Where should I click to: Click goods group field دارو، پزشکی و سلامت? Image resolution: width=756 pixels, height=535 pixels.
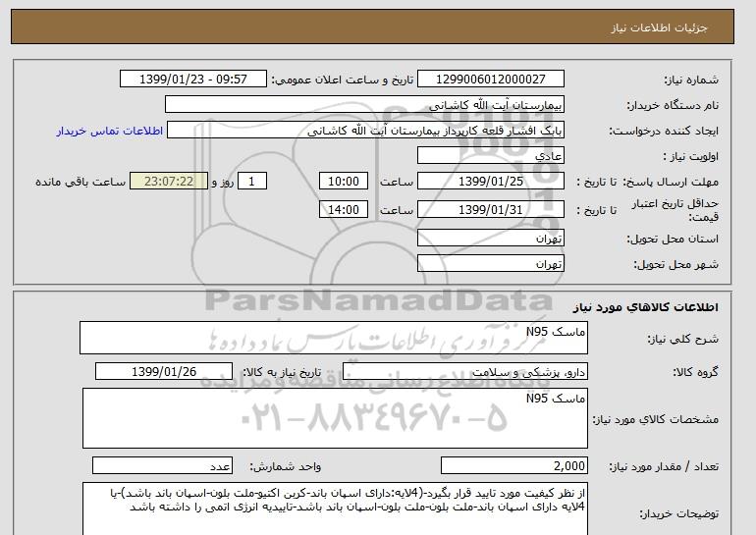click(x=464, y=372)
